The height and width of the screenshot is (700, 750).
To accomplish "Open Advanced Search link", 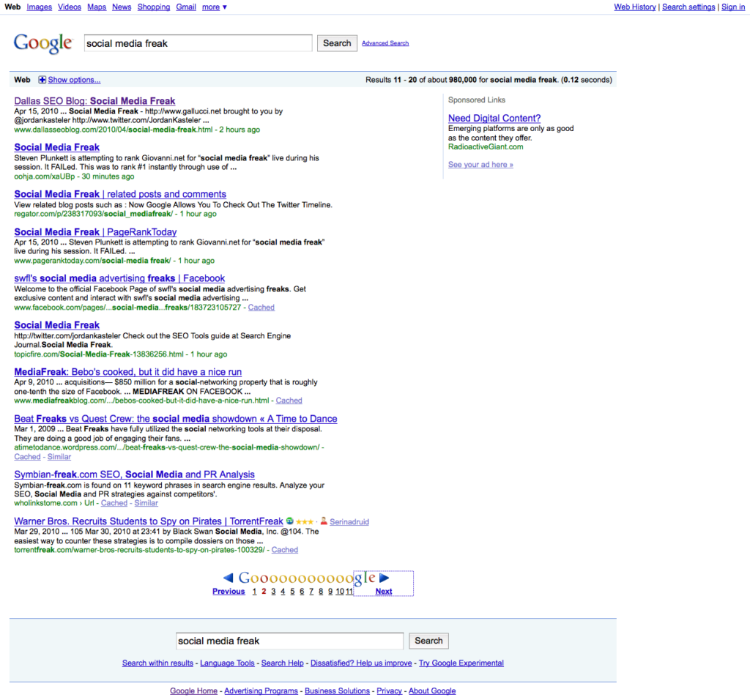I will pyautogui.click(x=385, y=43).
